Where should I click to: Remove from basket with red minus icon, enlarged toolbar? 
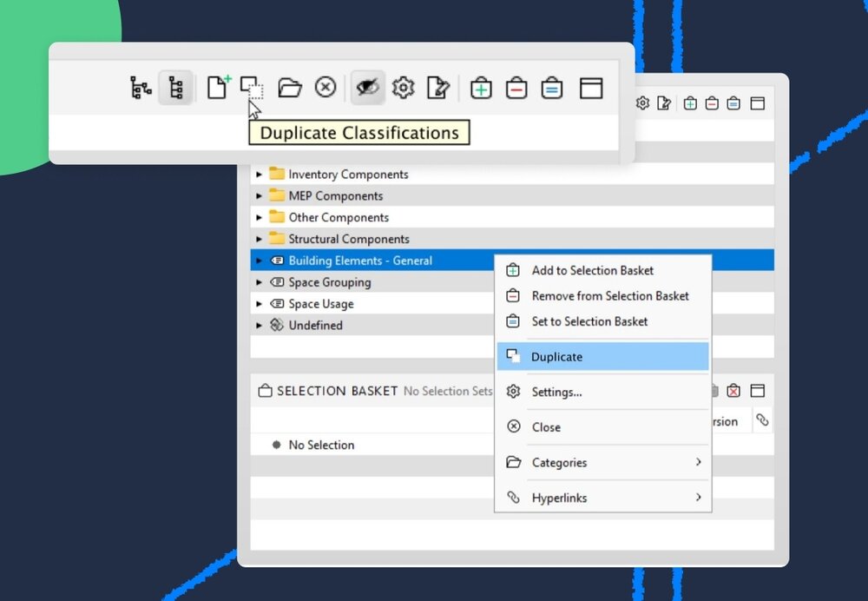pos(516,88)
